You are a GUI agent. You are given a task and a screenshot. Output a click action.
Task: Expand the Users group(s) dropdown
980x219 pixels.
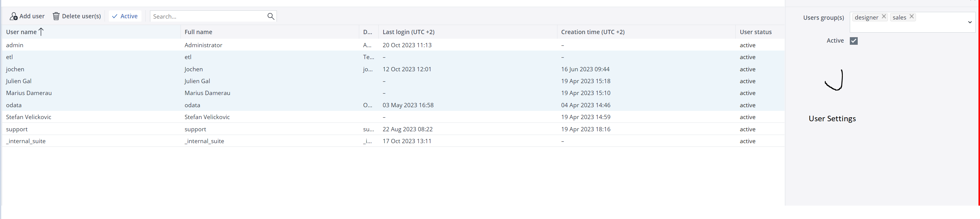pyautogui.click(x=970, y=23)
